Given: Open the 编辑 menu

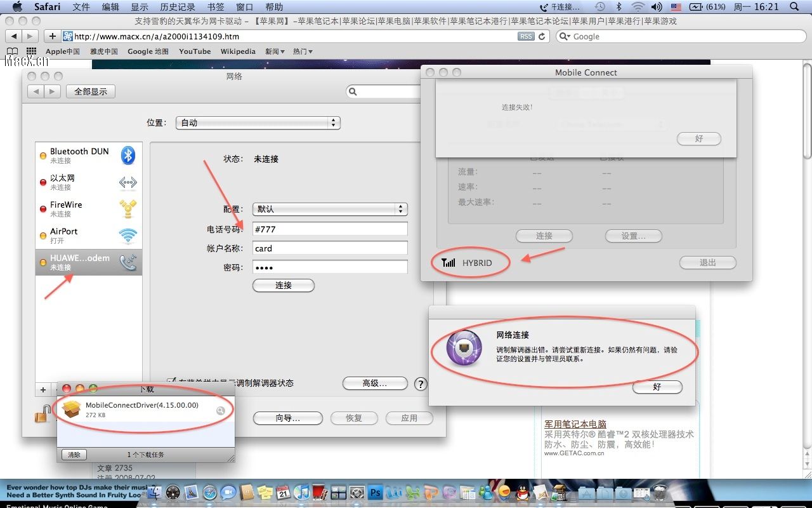Looking at the screenshot, I should [110, 7].
